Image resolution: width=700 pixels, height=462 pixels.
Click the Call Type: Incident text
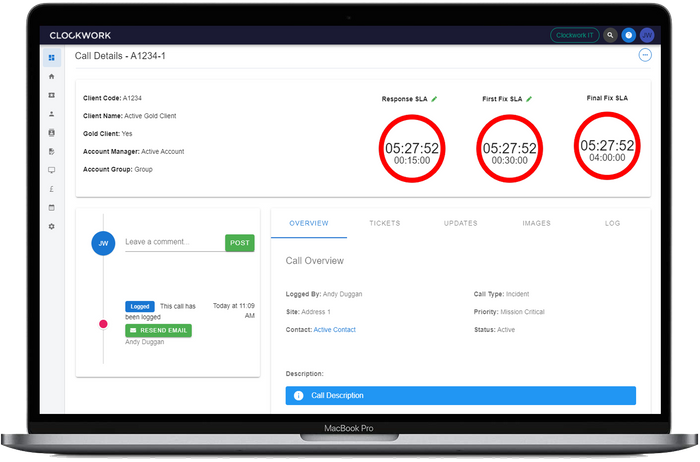coord(501,294)
